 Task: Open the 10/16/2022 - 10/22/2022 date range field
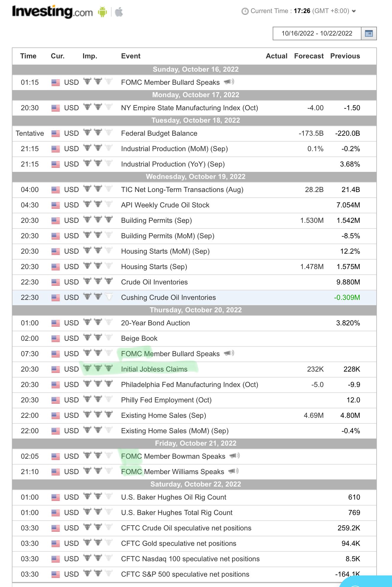tap(317, 33)
